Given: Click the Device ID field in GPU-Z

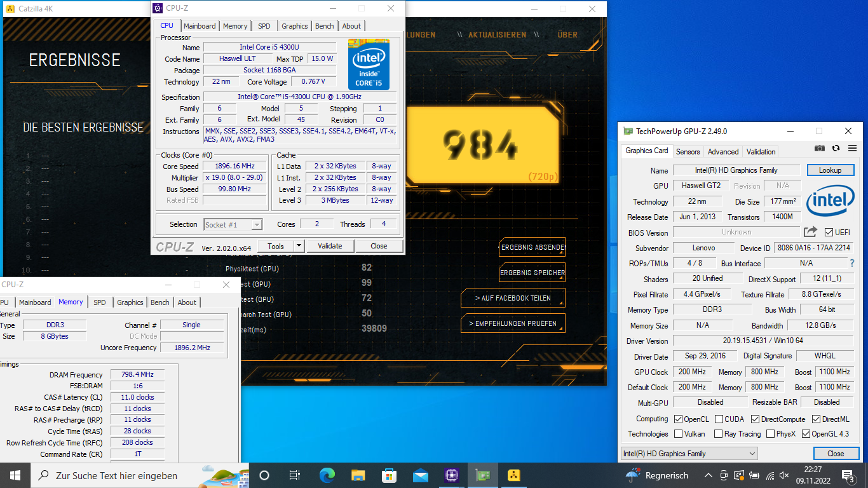Looking at the screenshot, I should (x=815, y=248).
